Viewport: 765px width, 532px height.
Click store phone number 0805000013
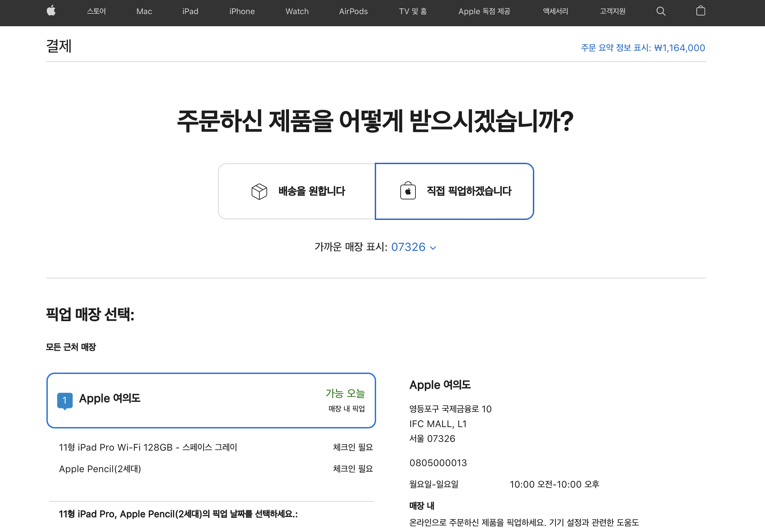(438, 463)
